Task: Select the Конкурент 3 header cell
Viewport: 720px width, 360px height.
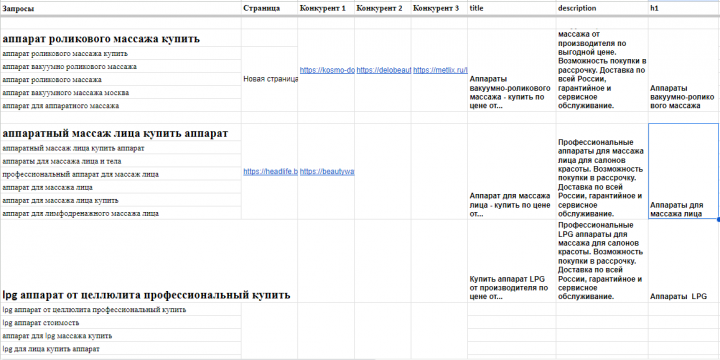Action: pyautogui.click(x=439, y=9)
